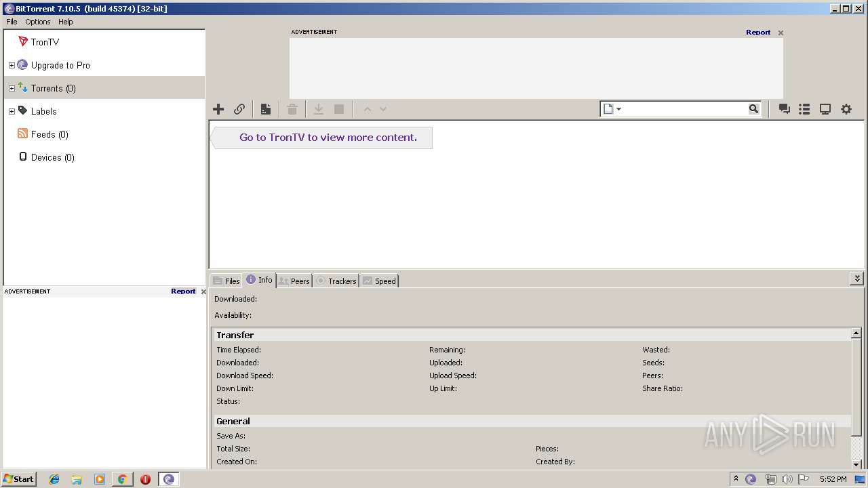Open Devices (0) in sidebar
The height and width of the screenshot is (488, 868).
click(x=52, y=157)
